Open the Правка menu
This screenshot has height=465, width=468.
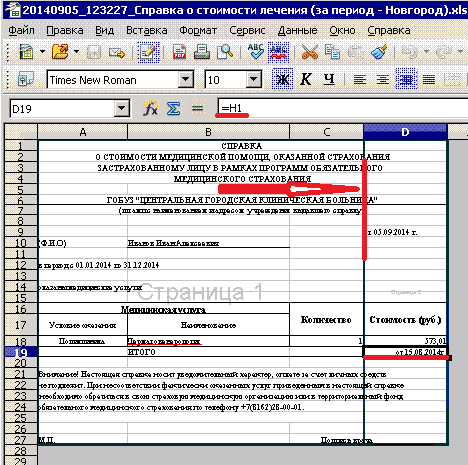click(65, 30)
